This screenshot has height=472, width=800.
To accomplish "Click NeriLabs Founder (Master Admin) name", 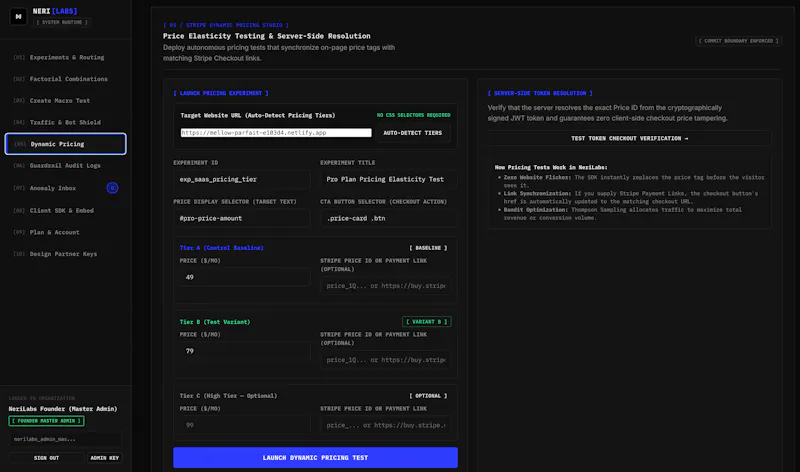I will 63,409.
